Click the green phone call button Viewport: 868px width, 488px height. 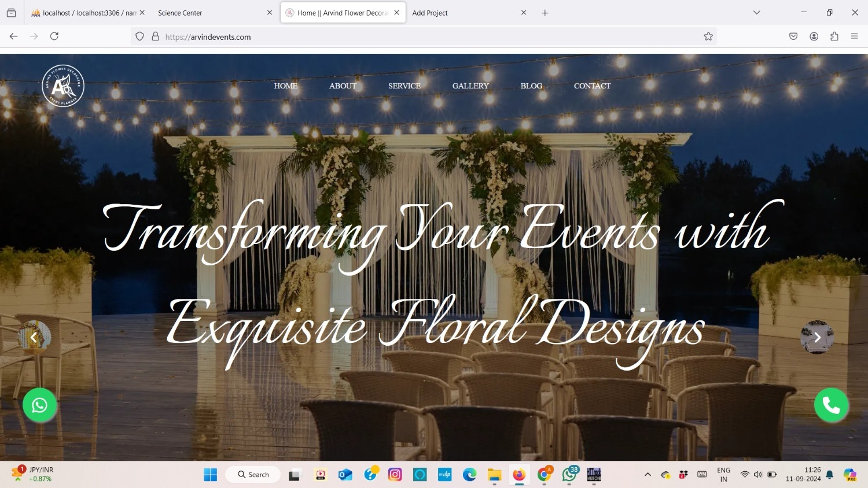[831, 405]
